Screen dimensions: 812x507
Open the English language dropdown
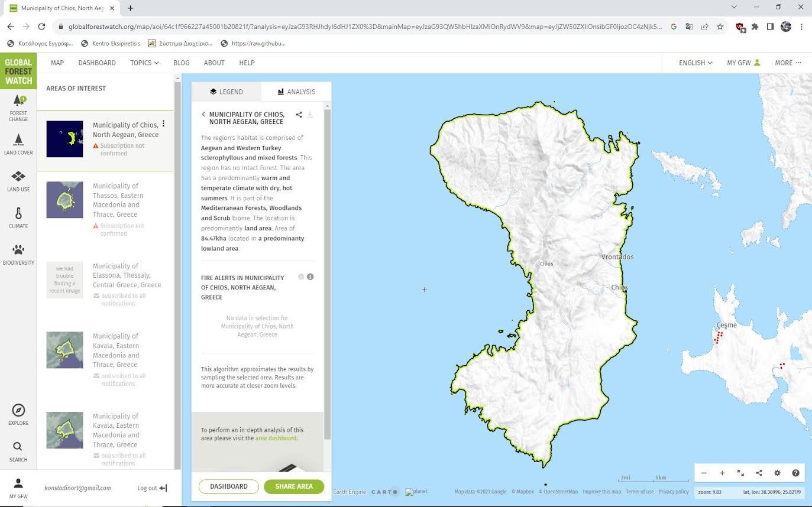pyautogui.click(x=695, y=63)
